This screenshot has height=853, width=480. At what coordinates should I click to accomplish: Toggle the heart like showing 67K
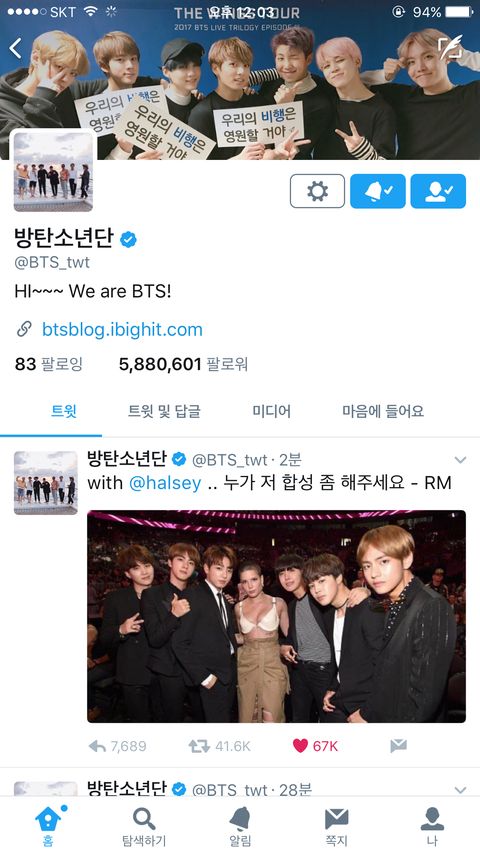click(x=300, y=746)
